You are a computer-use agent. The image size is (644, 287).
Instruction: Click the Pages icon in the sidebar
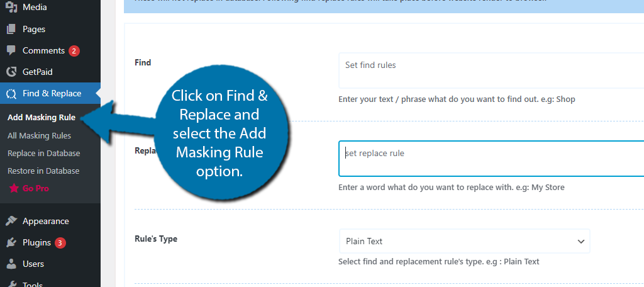11,29
